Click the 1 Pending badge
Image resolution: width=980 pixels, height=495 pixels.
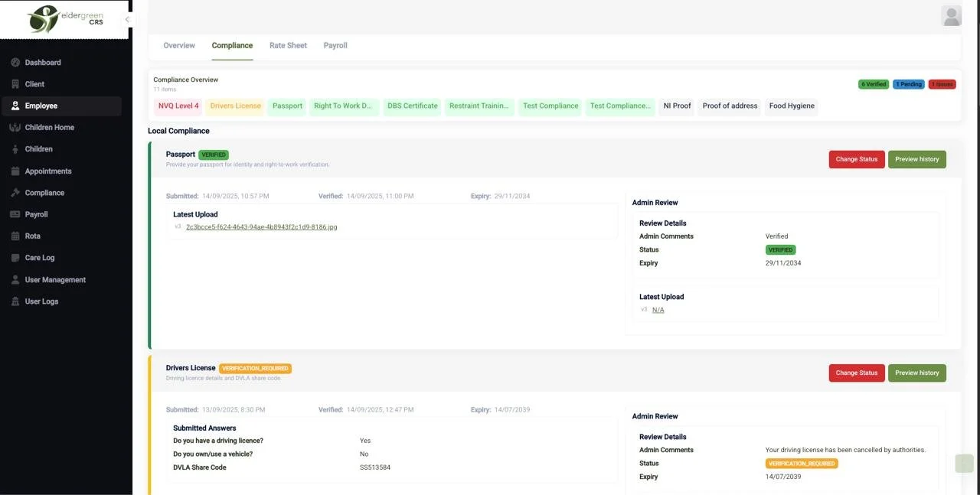(x=909, y=84)
